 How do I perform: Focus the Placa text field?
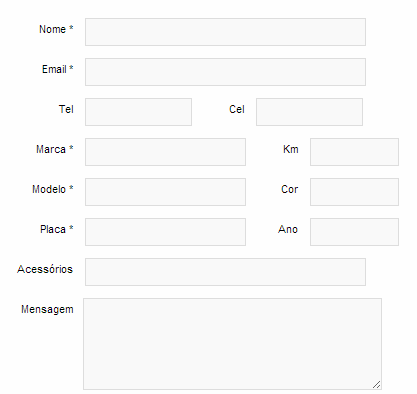[x=165, y=232]
